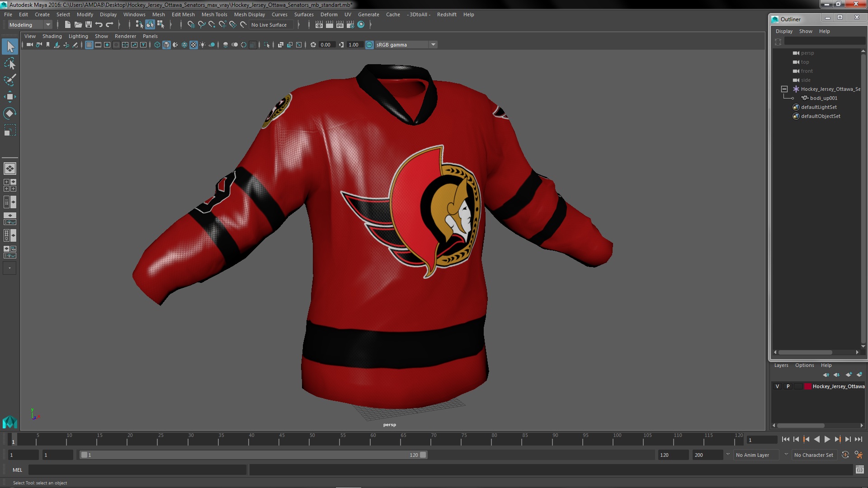Toggle the P playback of Hockey_Jersey_Ottawa layer
The image size is (868, 488).
pyautogui.click(x=788, y=386)
